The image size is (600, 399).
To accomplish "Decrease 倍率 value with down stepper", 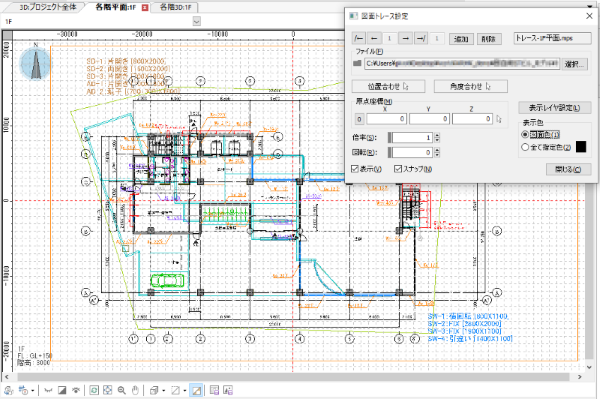I will pyautogui.click(x=437, y=140).
